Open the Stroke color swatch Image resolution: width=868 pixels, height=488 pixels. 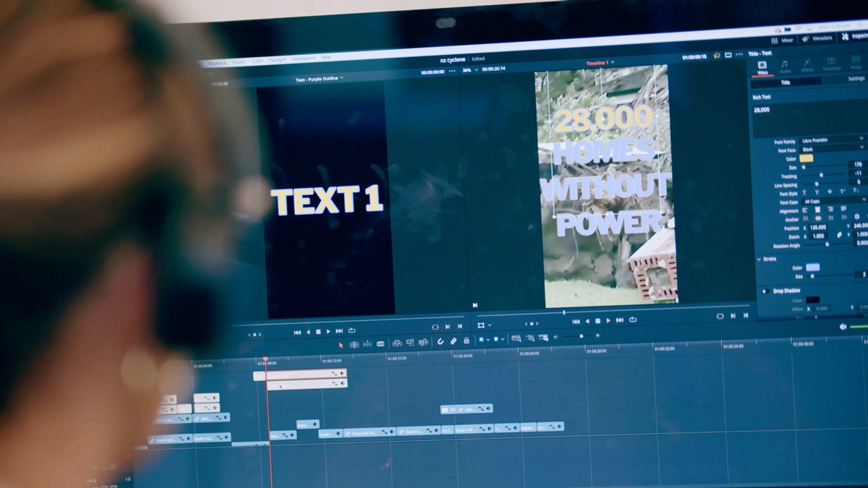812,267
